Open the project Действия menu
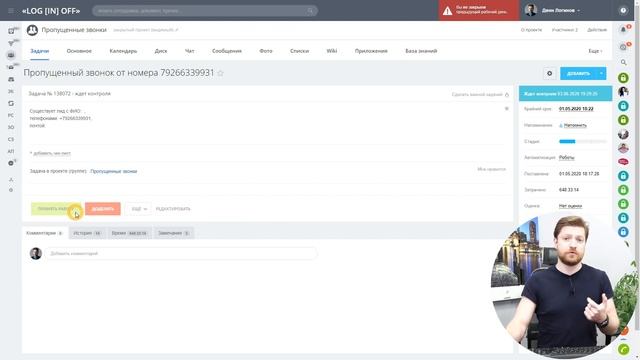The image size is (640, 360). tap(597, 30)
